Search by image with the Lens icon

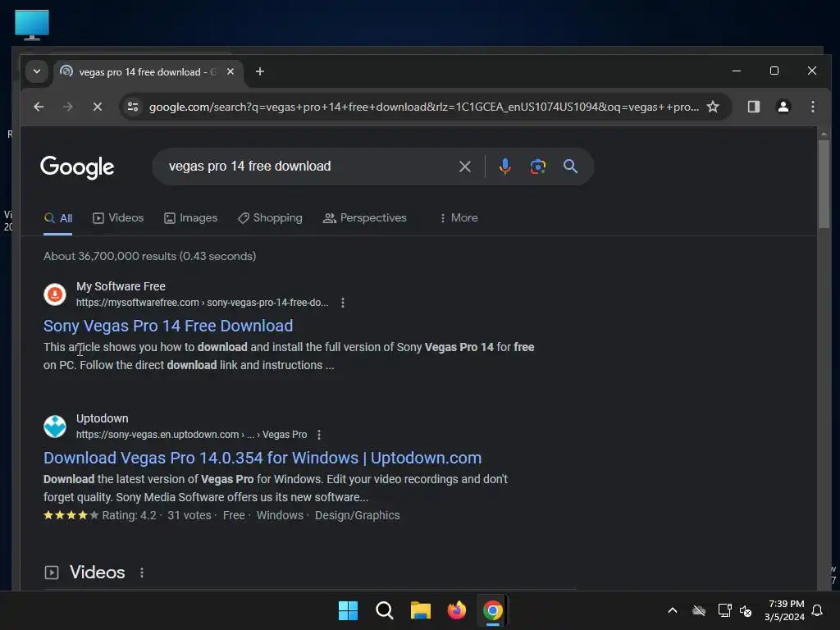(538, 167)
